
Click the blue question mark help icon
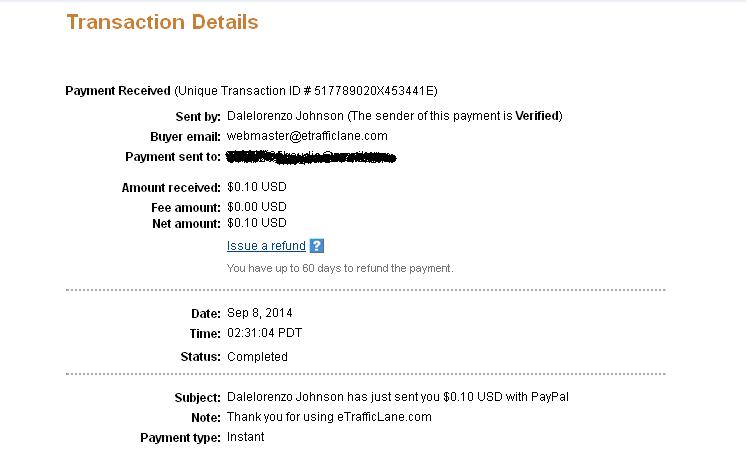tap(317, 246)
